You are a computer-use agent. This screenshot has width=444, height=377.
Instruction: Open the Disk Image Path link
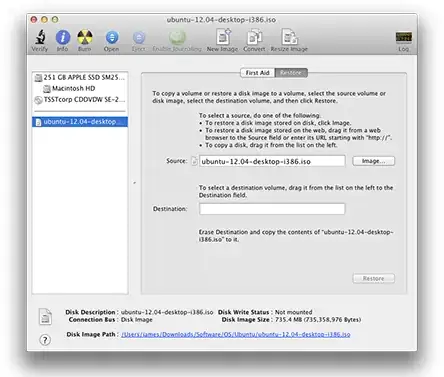tap(236, 334)
